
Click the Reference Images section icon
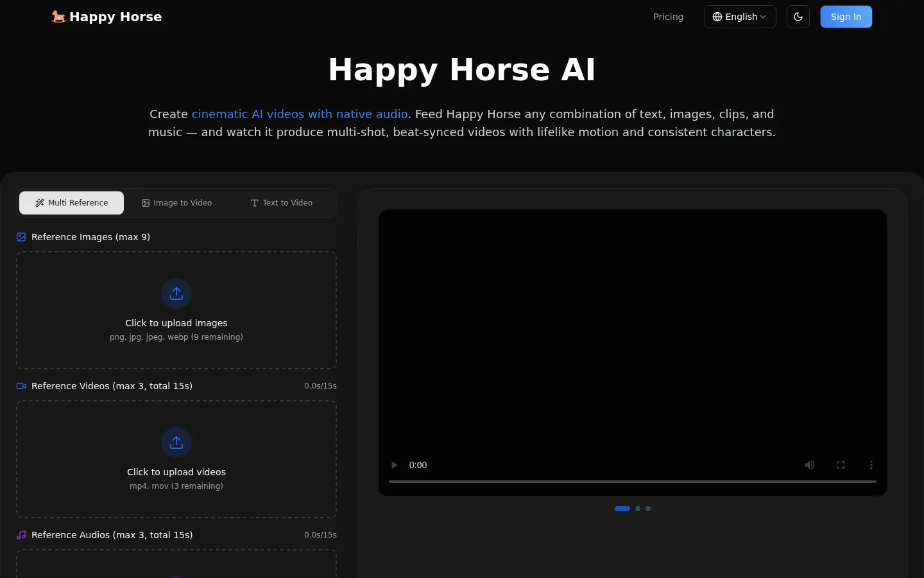21,237
